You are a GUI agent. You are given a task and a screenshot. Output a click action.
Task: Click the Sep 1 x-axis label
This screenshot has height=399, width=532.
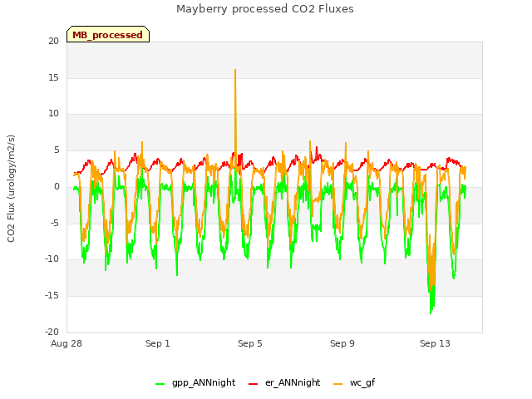coord(158,343)
